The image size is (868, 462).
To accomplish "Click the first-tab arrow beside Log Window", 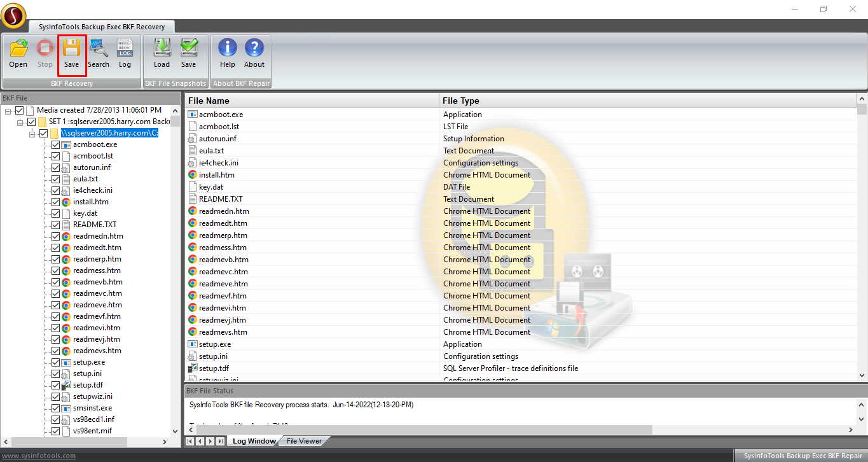I will click(190, 441).
